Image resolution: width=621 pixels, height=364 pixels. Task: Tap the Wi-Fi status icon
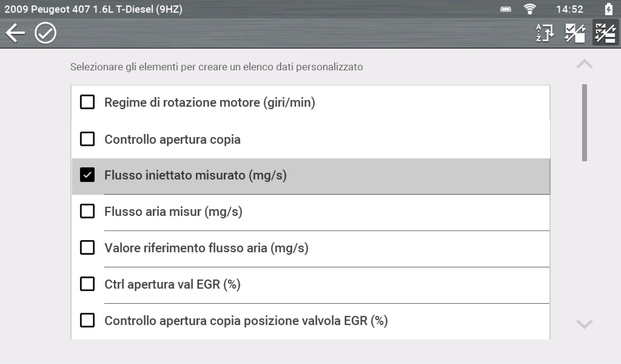[x=529, y=9]
